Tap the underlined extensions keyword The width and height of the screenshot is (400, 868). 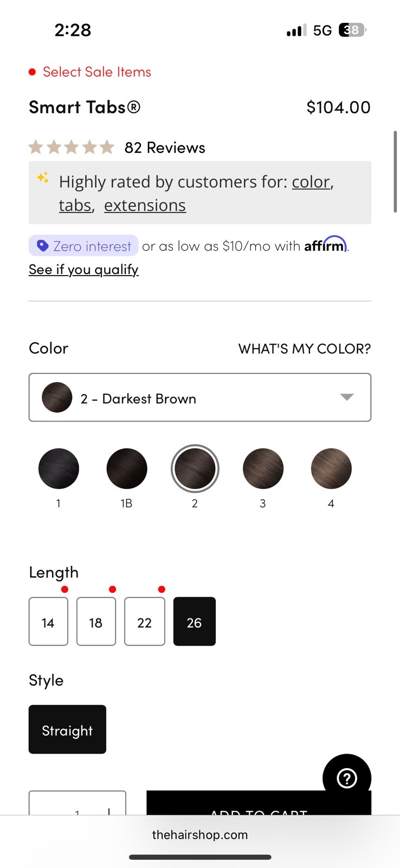145,206
